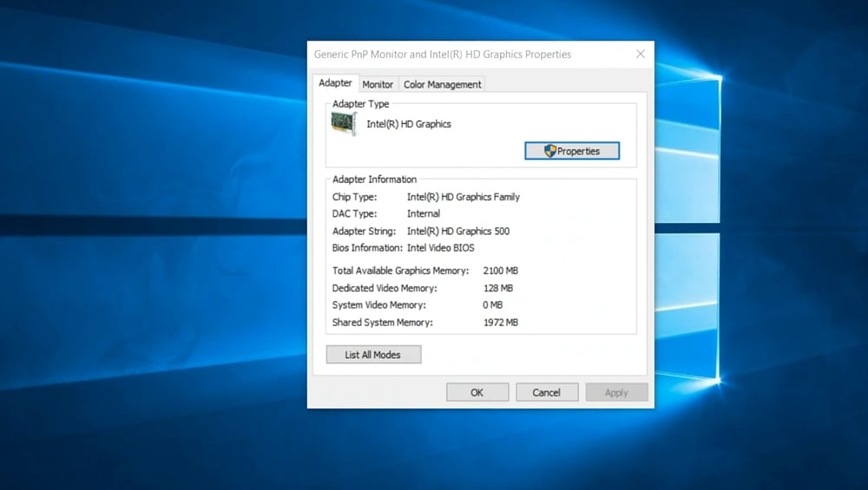The height and width of the screenshot is (490, 868).
Task: Cancel the graphics properties dialog
Action: pos(547,392)
